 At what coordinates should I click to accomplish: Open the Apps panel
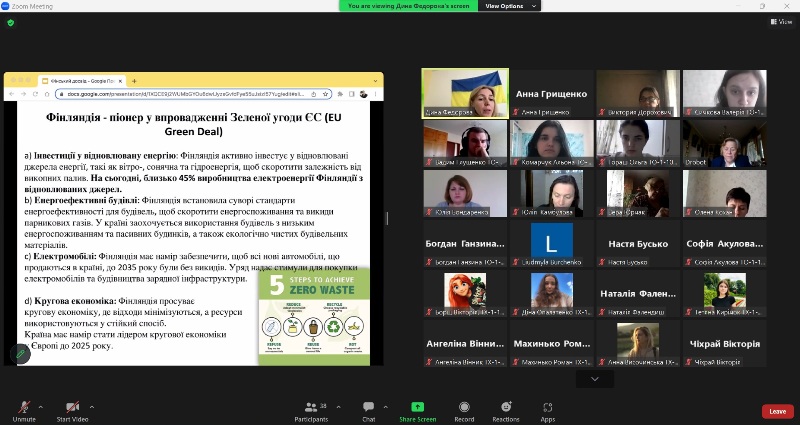(x=548, y=410)
